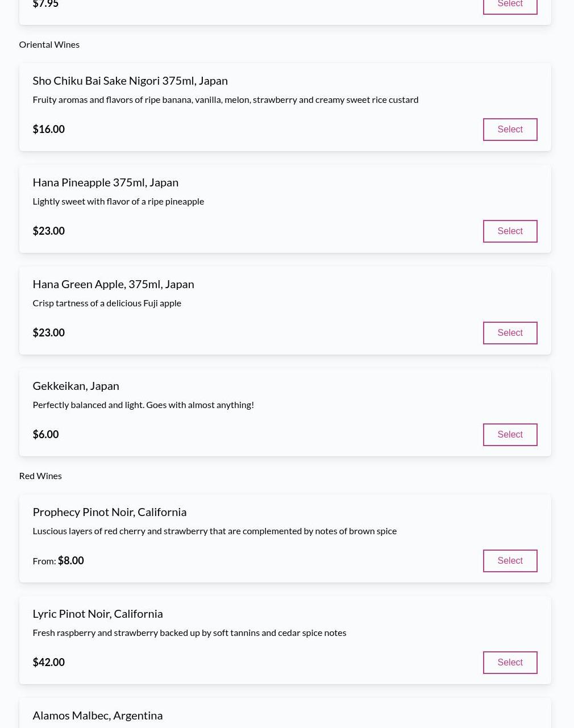Click the $6.00 Gekkeikan price

coord(45,435)
